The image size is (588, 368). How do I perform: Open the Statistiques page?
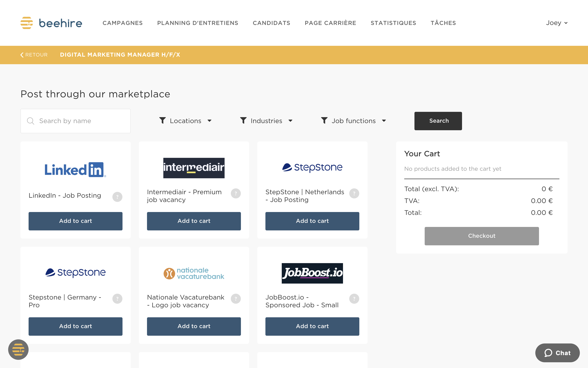click(393, 23)
